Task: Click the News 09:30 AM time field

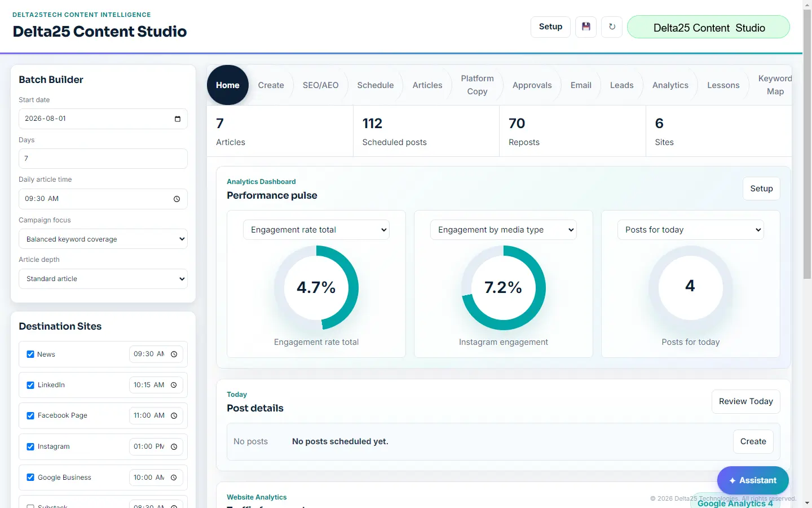Action: [x=156, y=354]
